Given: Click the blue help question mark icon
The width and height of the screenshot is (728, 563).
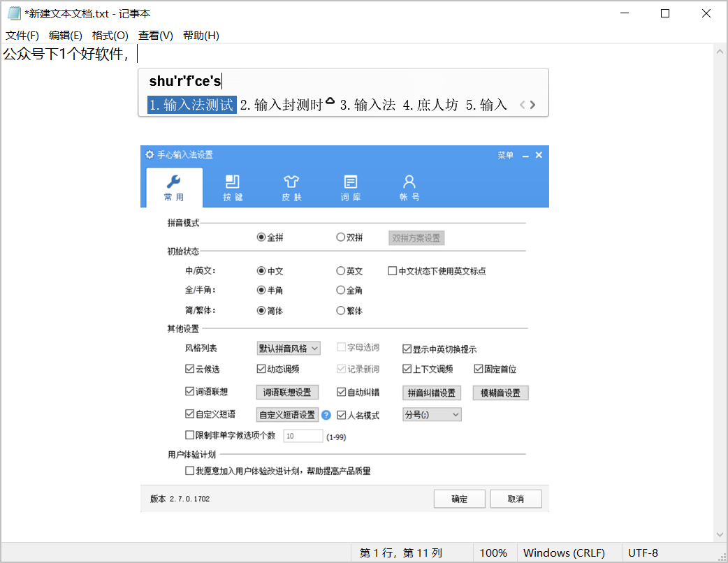Looking at the screenshot, I should (x=326, y=415).
